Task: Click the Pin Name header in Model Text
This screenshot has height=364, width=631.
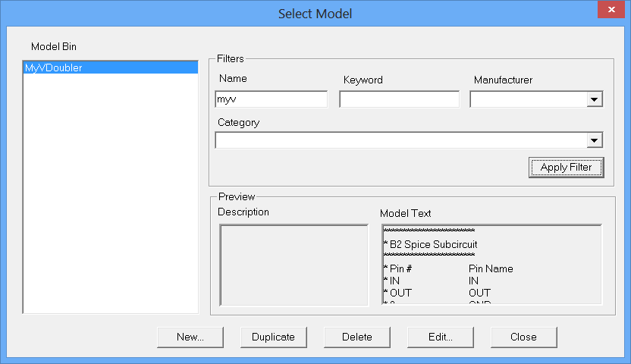Action: (x=491, y=268)
